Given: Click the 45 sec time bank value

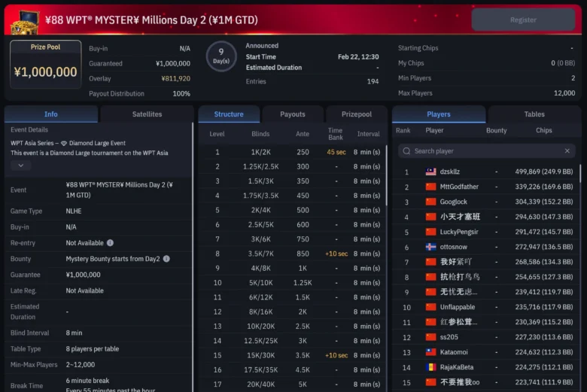Looking at the screenshot, I should 336,152.
